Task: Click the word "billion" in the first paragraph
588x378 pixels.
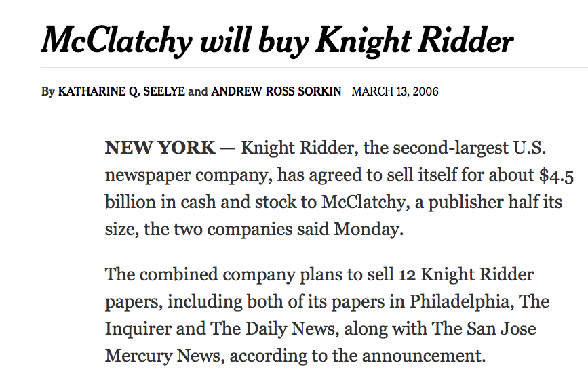Action: click(x=129, y=203)
